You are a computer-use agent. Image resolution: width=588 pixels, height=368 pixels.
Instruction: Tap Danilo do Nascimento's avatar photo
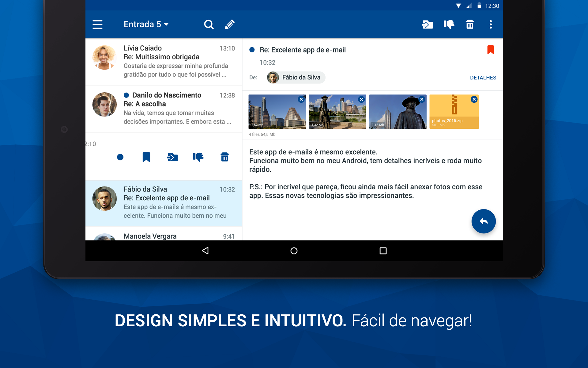(104, 105)
